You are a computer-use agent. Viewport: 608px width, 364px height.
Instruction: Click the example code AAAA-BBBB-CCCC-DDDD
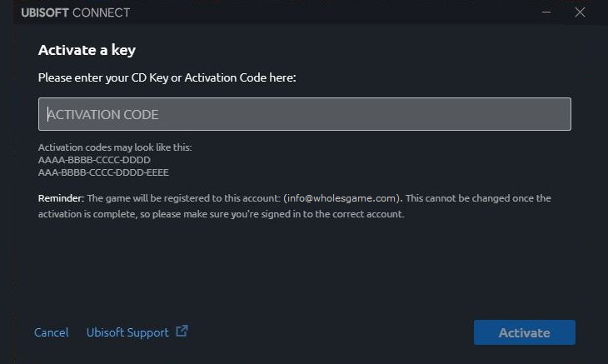(94, 160)
